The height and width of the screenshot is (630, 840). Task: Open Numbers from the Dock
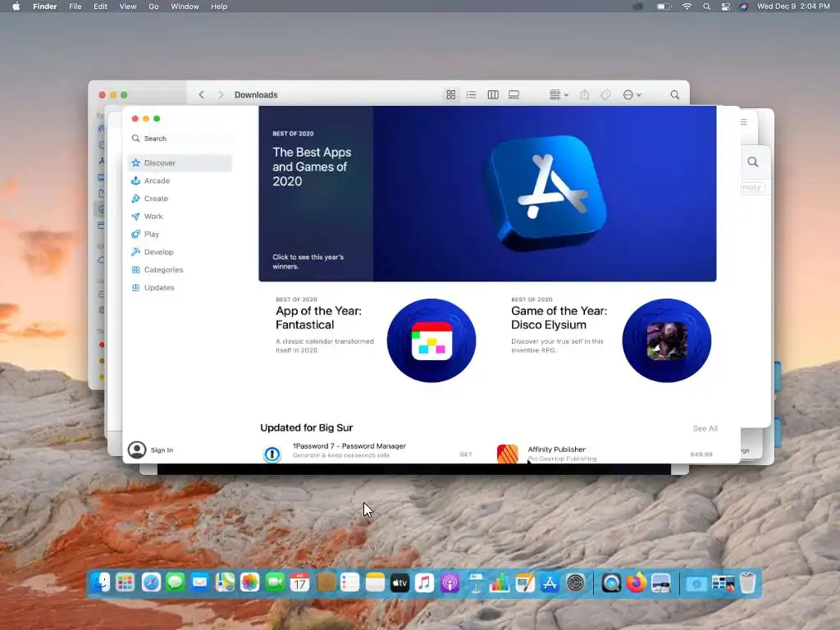click(500, 583)
